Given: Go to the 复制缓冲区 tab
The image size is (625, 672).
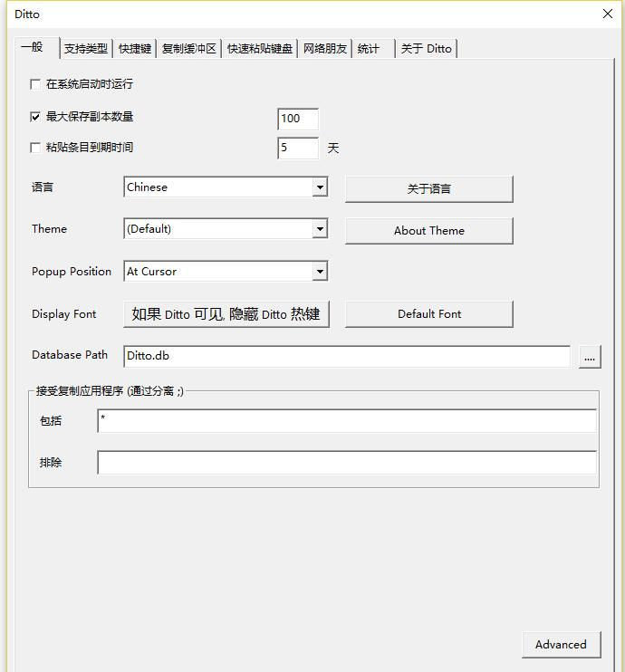Looking at the screenshot, I should click(x=189, y=48).
